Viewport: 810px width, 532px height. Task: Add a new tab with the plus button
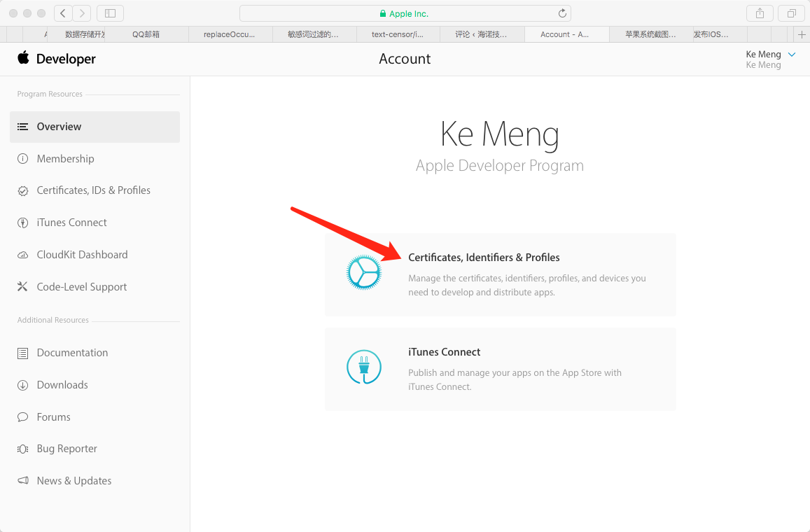click(x=802, y=34)
